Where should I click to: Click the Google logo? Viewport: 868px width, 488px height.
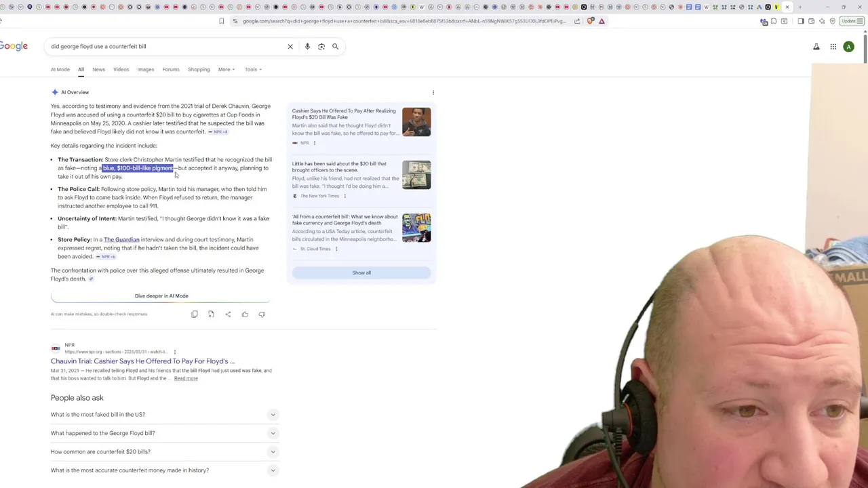click(x=14, y=46)
